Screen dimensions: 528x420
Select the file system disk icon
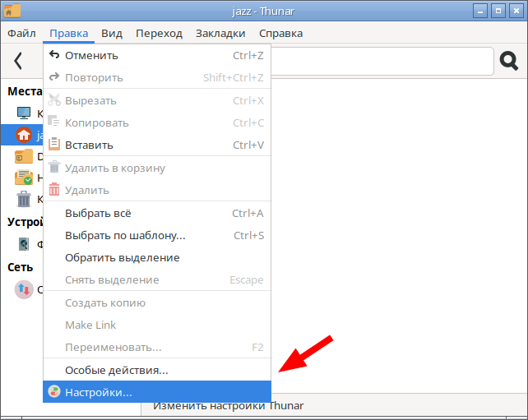[24, 244]
